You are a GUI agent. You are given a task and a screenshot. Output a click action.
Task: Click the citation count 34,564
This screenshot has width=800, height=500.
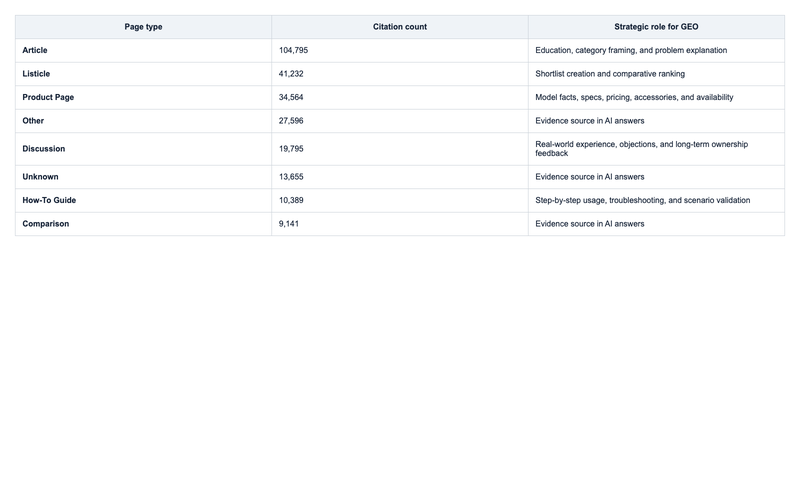[291, 97]
